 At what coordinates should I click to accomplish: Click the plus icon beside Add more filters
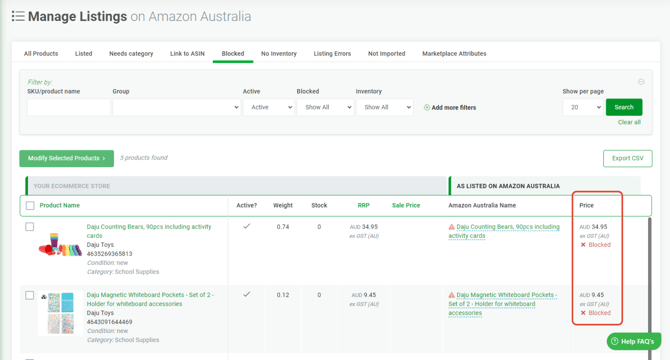(x=426, y=108)
